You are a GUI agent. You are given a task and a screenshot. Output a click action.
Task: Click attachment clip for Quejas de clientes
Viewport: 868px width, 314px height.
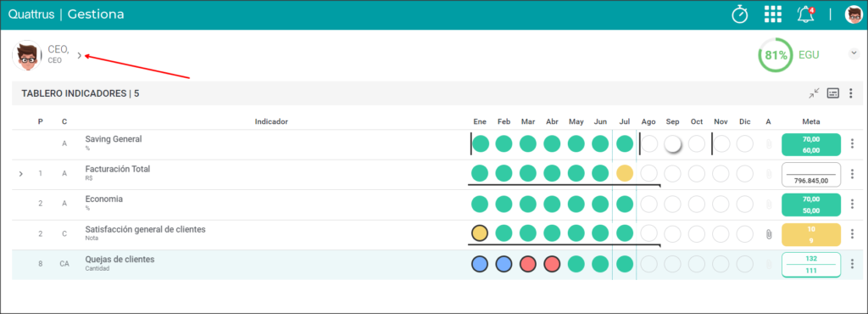[768, 264]
